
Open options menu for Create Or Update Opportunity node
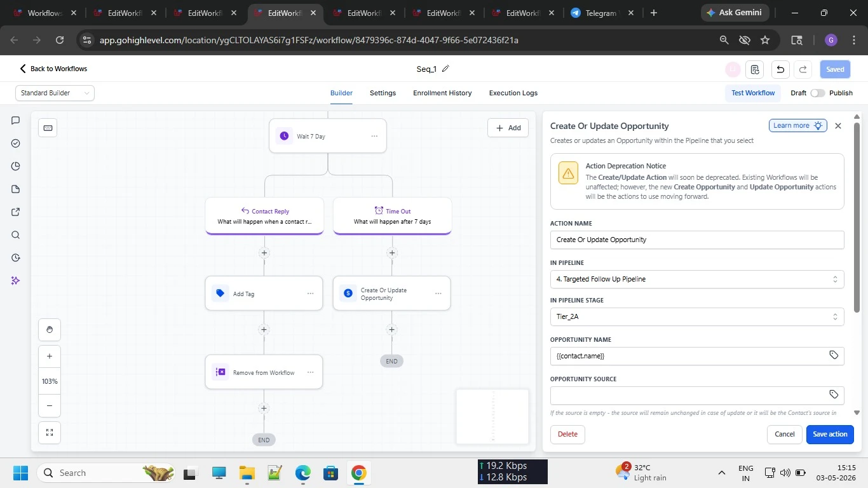(x=438, y=294)
